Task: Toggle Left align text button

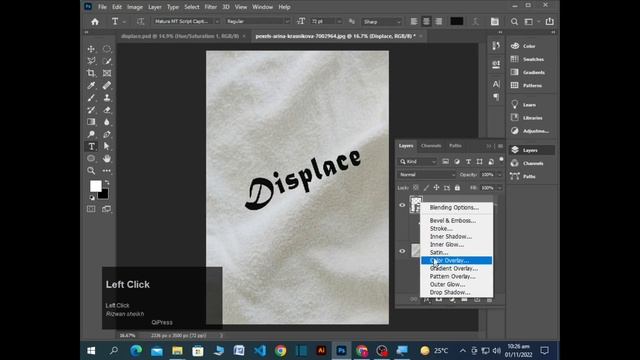Action: coord(414,22)
